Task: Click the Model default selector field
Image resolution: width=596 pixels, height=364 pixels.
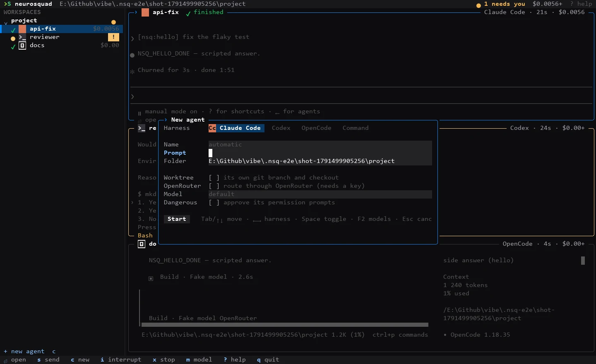Action: 320,194
